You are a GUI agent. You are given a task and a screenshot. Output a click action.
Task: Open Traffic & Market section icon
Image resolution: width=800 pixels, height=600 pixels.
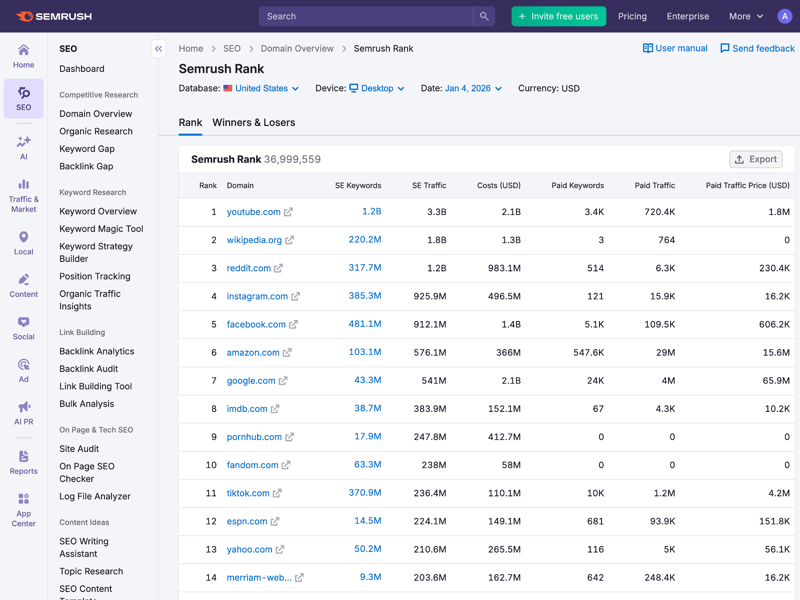coord(23,185)
